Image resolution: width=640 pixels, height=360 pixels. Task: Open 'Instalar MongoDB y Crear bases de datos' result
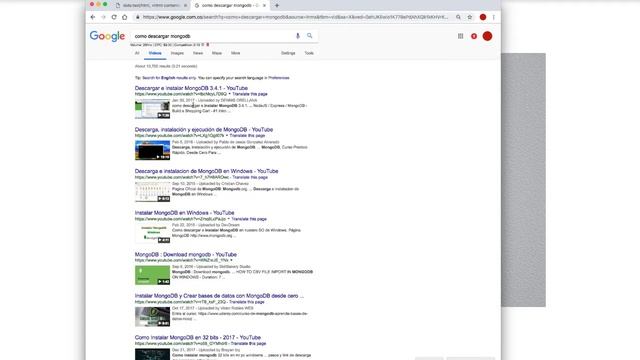tap(219, 296)
